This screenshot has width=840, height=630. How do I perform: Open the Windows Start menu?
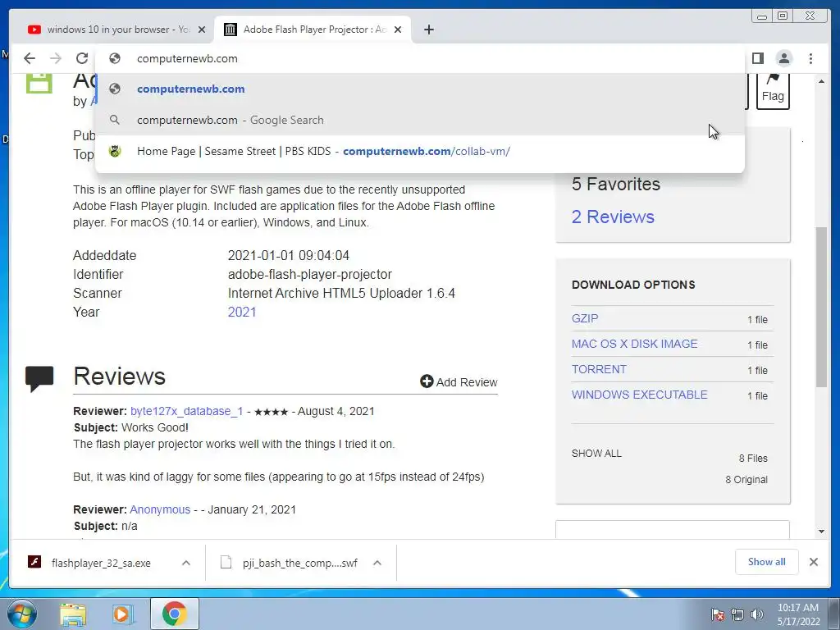(21, 614)
